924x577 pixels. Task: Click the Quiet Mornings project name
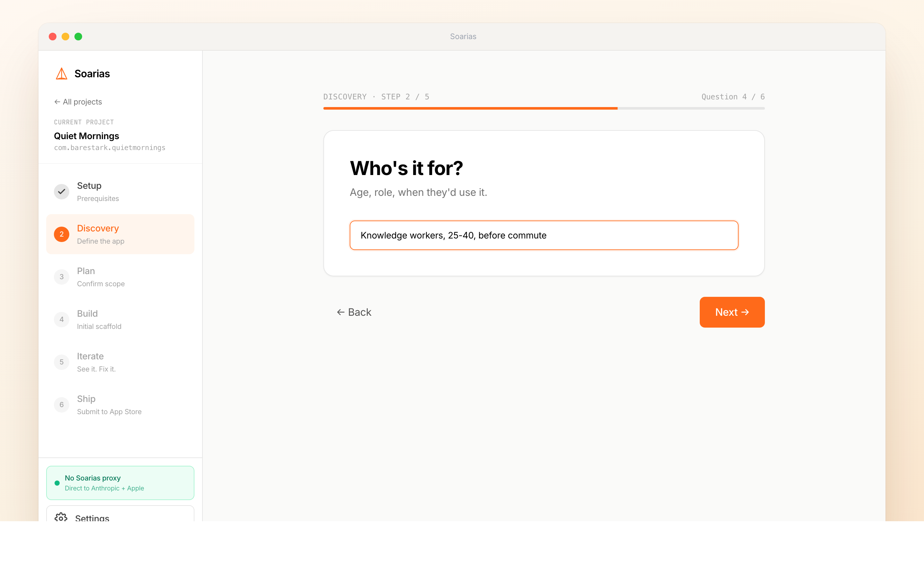coord(86,136)
